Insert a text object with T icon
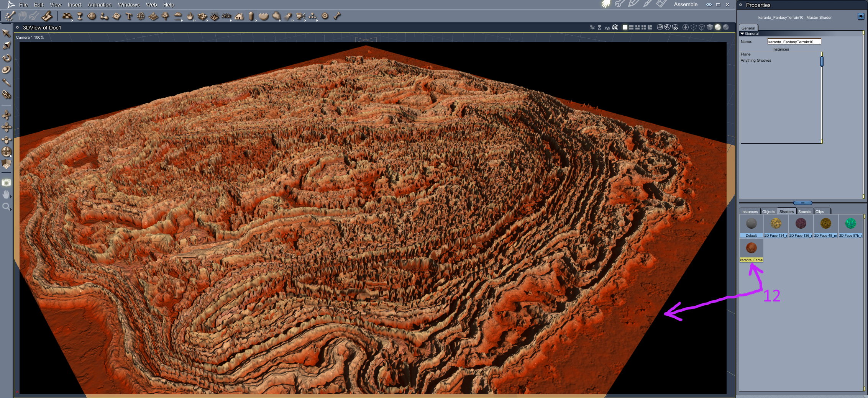 tap(129, 16)
